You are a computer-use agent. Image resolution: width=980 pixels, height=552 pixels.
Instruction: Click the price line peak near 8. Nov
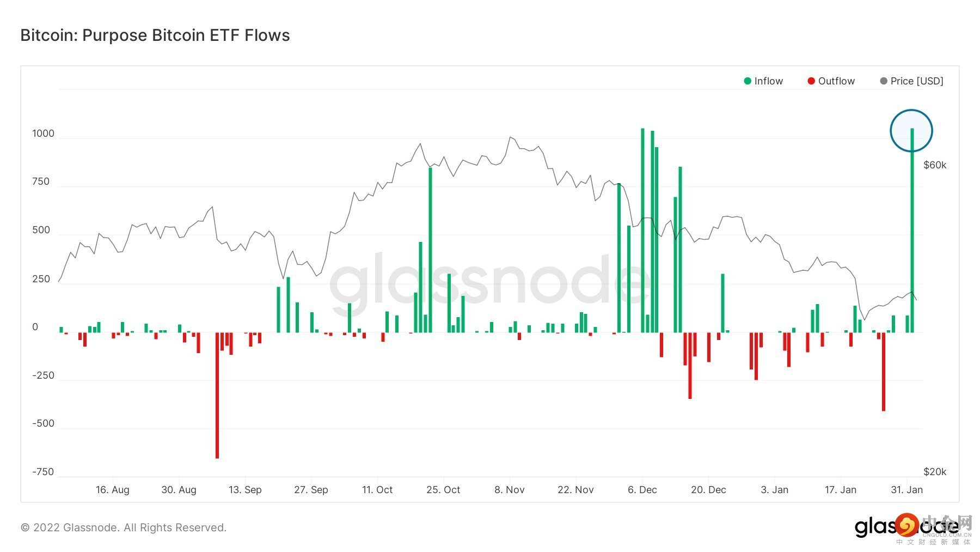511,137
